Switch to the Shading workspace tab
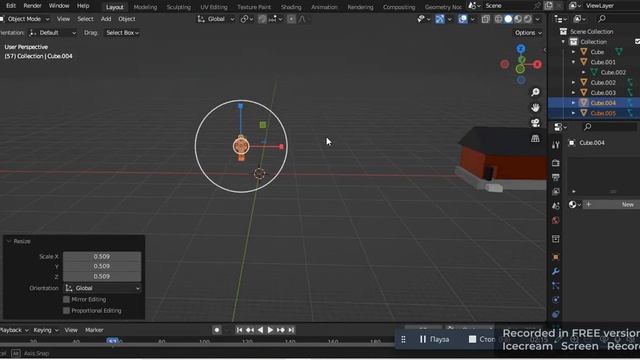Viewport: 640px width, 360px height. click(291, 7)
